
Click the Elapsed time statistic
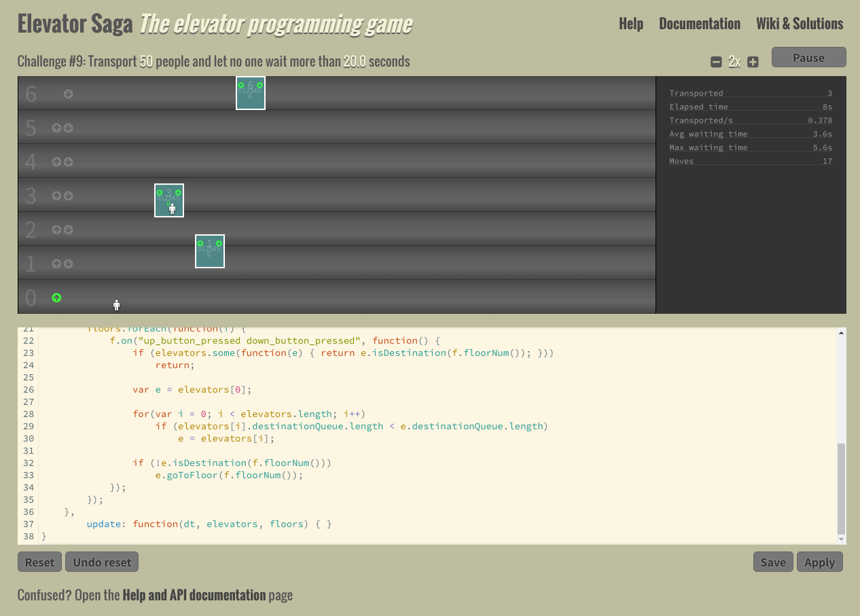[x=751, y=107]
